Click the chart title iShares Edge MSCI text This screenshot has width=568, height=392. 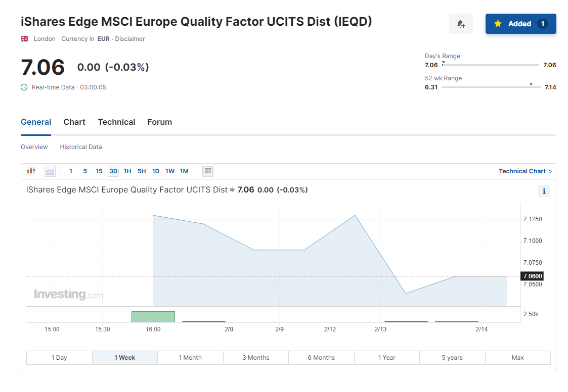pyautogui.click(x=127, y=190)
